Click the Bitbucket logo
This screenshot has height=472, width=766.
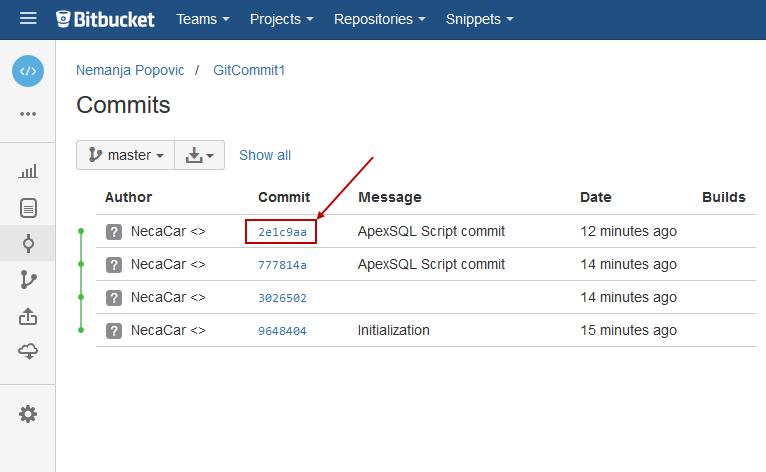pyautogui.click(x=106, y=19)
